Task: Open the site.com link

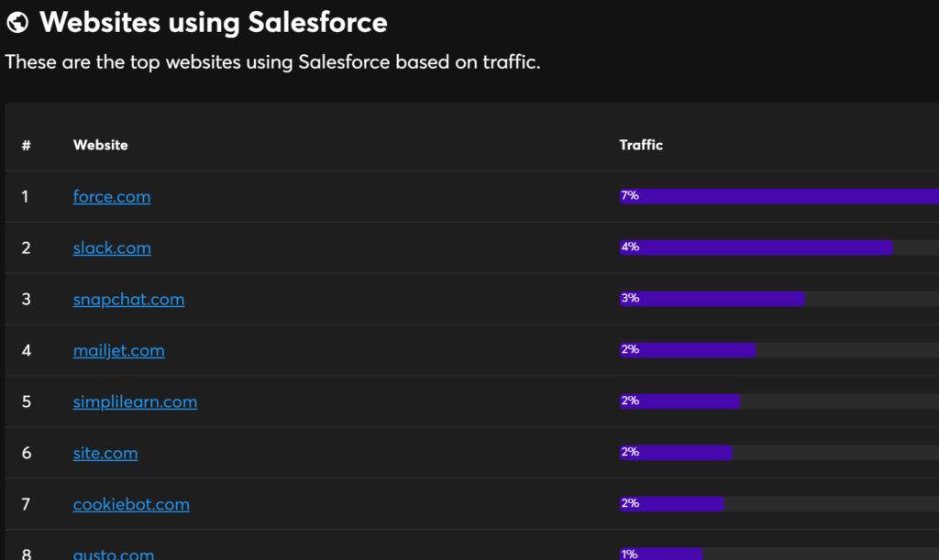Action: (x=105, y=454)
